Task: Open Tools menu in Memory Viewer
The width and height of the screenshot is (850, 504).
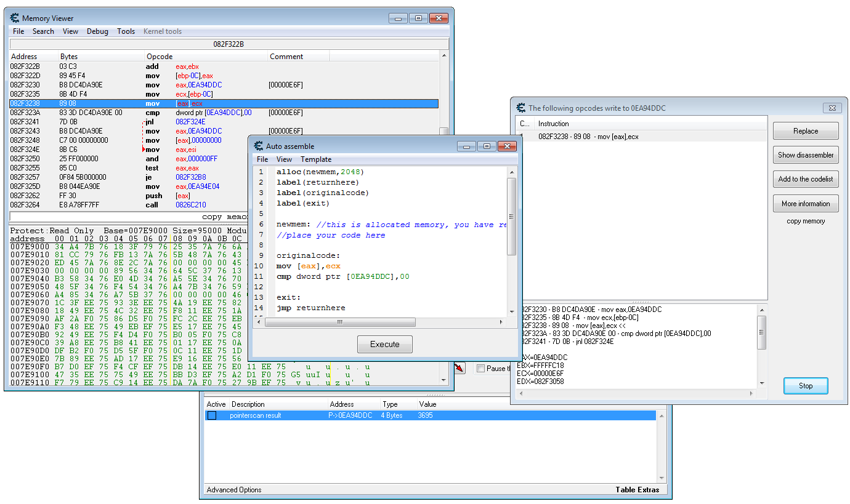Action: click(x=126, y=31)
